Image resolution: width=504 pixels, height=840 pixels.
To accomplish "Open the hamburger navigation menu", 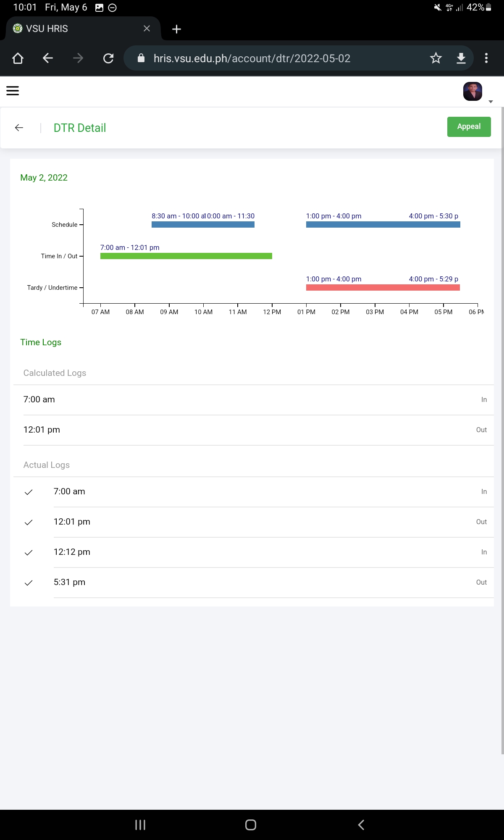I will pyautogui.click(x=13, y=91).
